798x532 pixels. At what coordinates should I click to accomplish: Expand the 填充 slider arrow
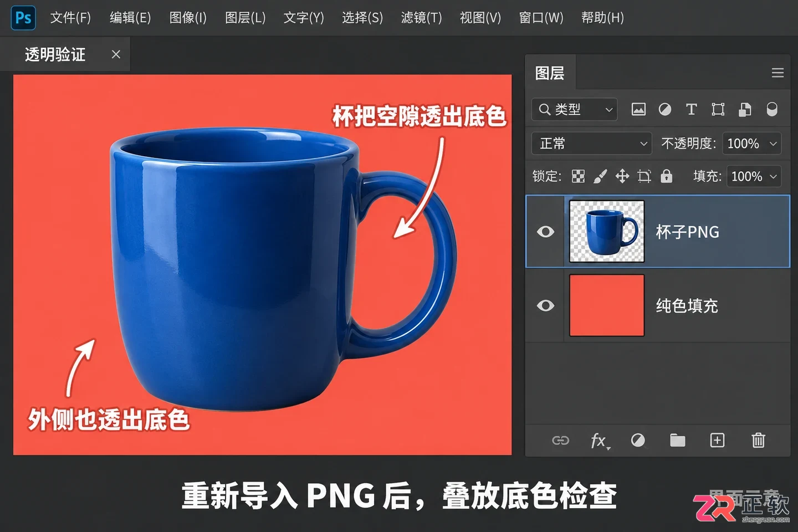coord(773,176)
